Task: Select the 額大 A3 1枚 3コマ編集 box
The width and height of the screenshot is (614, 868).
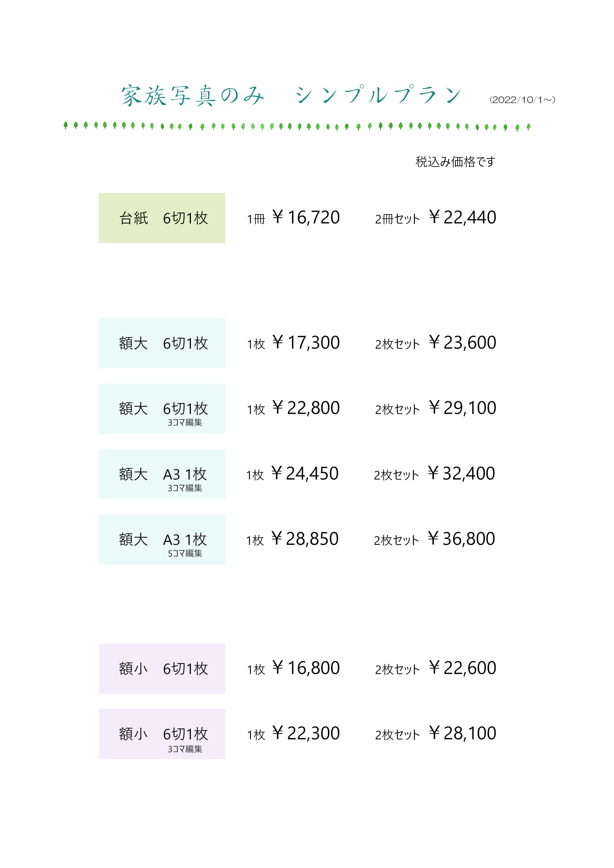Action: [x=162, y=474]
